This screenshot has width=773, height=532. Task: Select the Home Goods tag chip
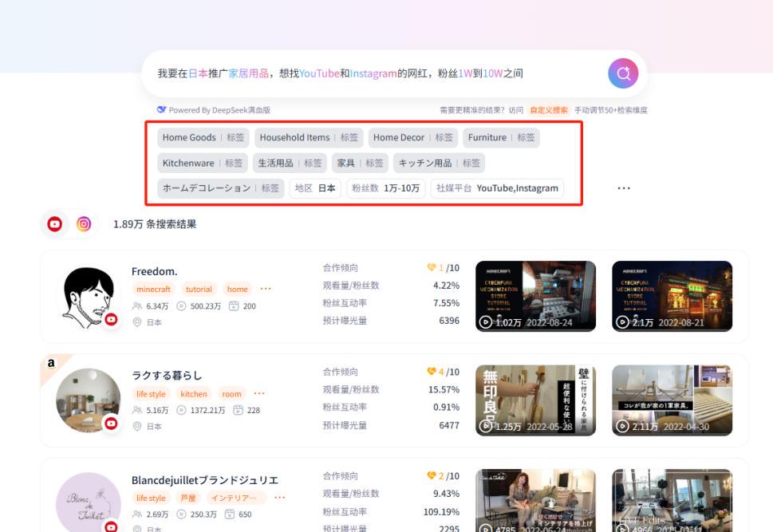click(x=203, y=137)
